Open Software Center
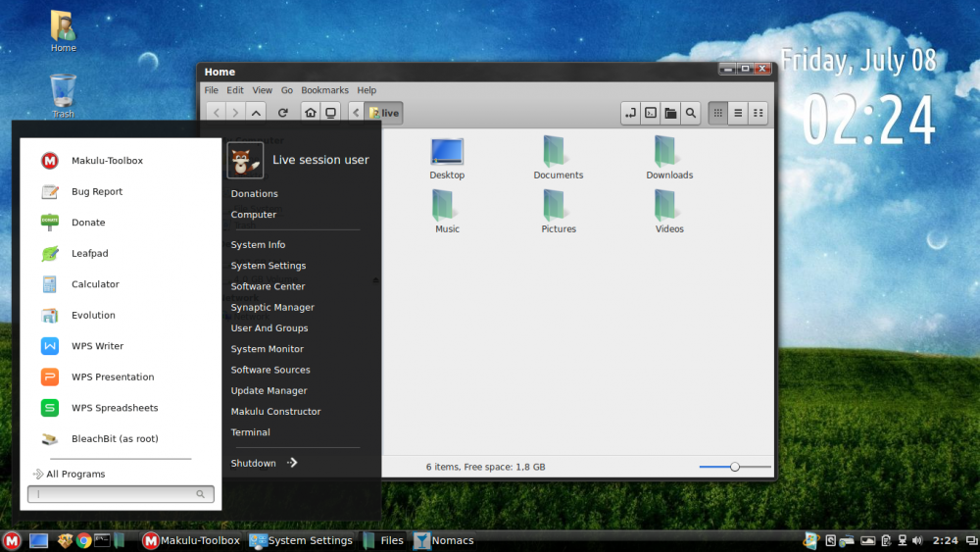980x552 pixels. 268,286
